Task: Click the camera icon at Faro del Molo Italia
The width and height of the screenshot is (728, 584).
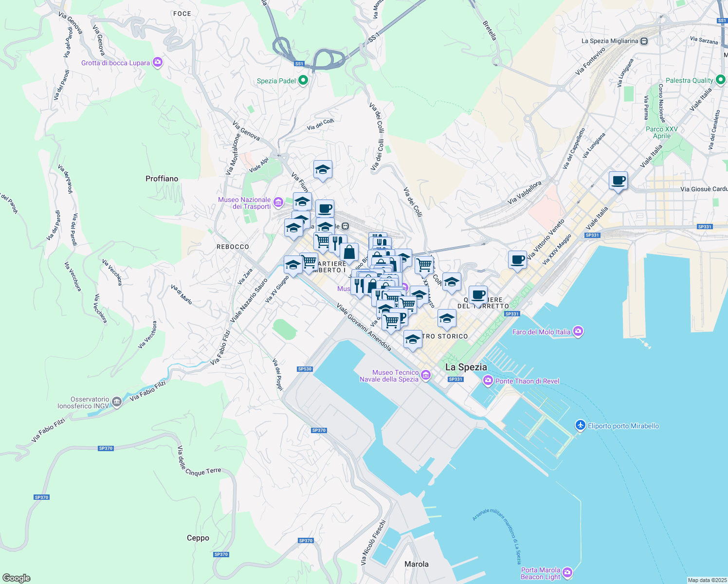Action: coord(578,331)
